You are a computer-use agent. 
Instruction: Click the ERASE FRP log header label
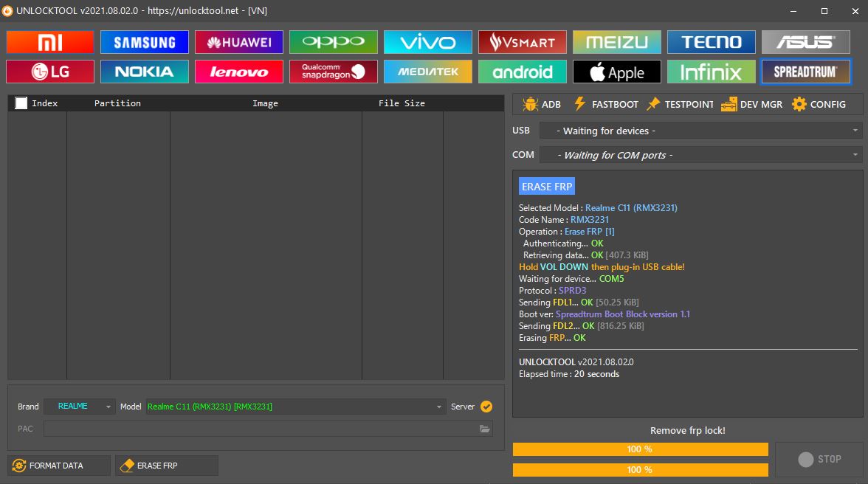coord(547,187)
